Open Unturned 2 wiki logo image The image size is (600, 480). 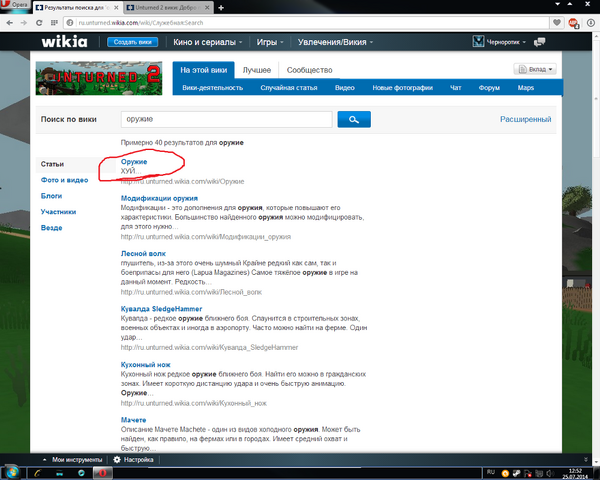point(99,78)
